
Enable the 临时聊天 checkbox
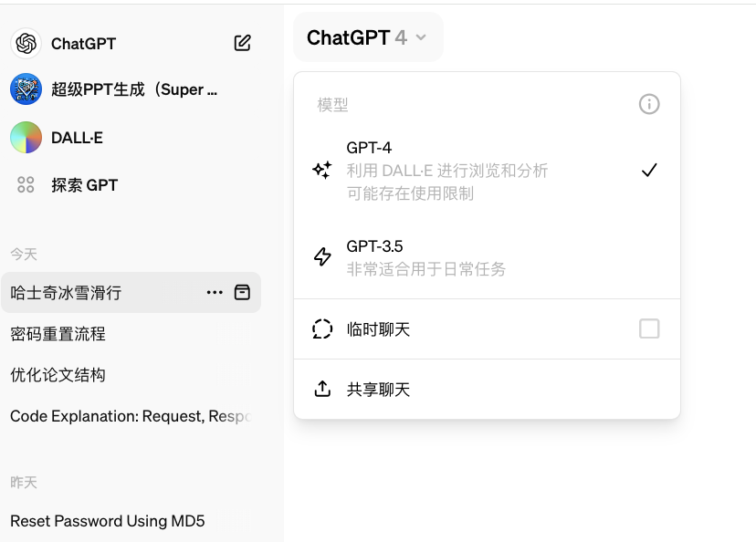648,328
